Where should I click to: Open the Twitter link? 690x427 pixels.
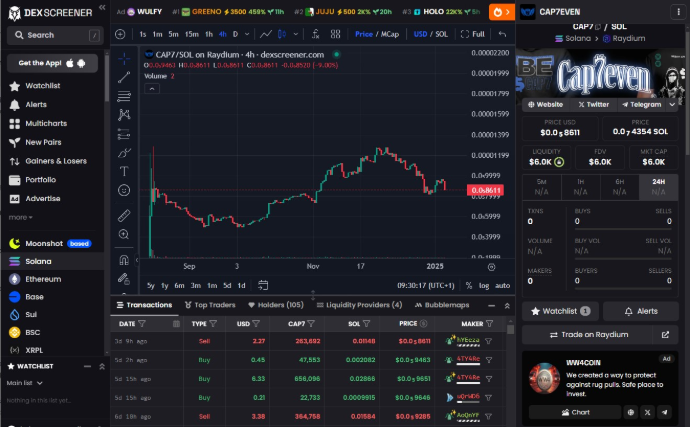[x=594, y=105]
